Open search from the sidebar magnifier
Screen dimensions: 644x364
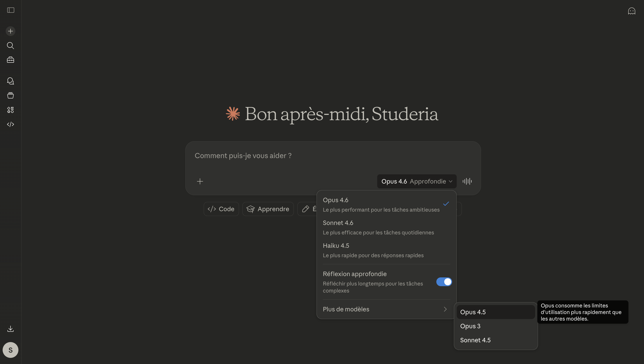pyautogui.click(x=11, y=46)
